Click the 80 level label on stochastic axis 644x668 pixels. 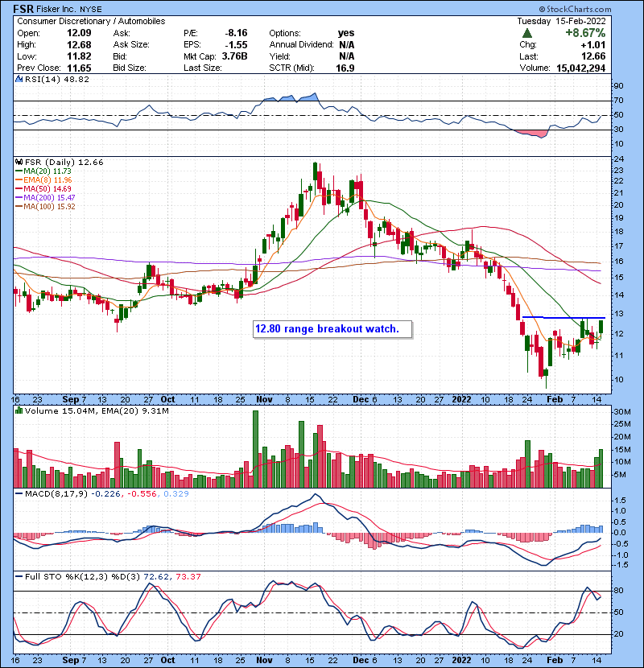click(618, 591)
